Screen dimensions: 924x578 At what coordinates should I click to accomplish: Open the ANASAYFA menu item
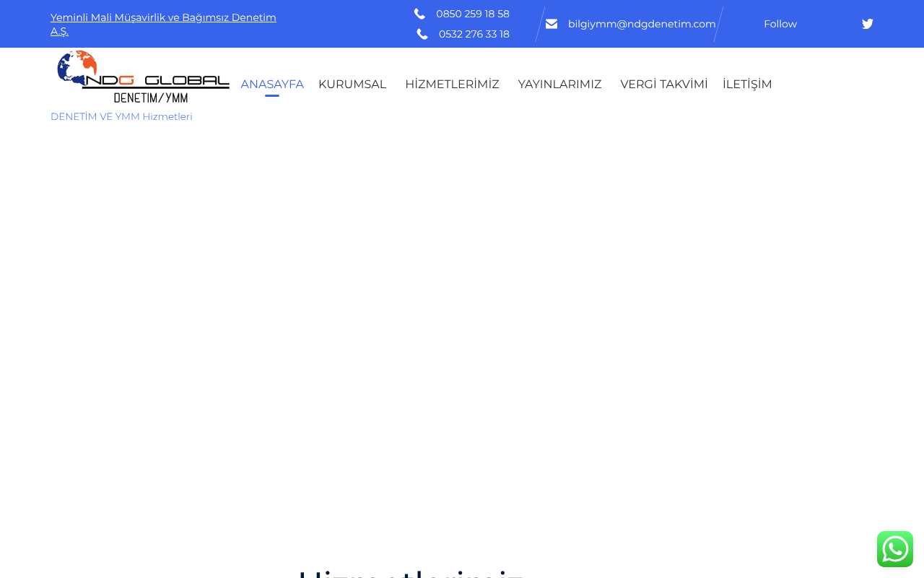(x=272, y=84)
